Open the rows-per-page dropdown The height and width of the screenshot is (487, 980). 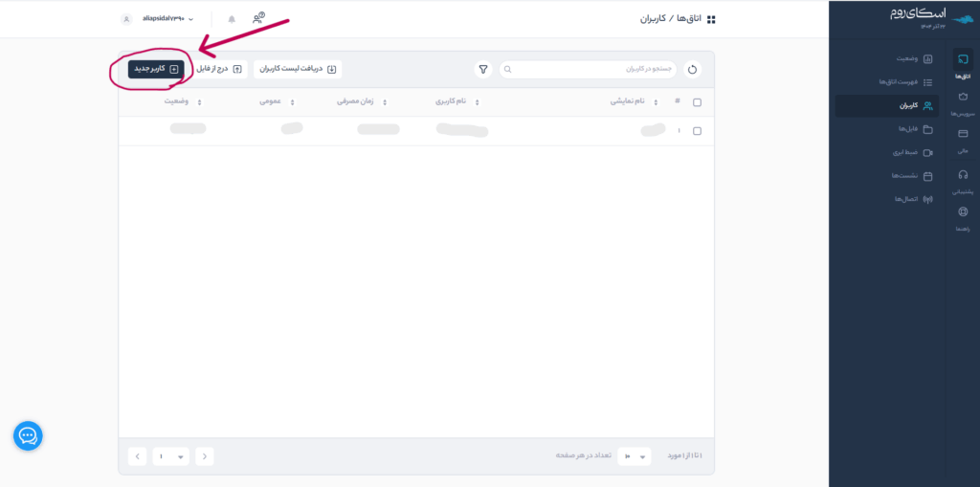pos(634,456)
